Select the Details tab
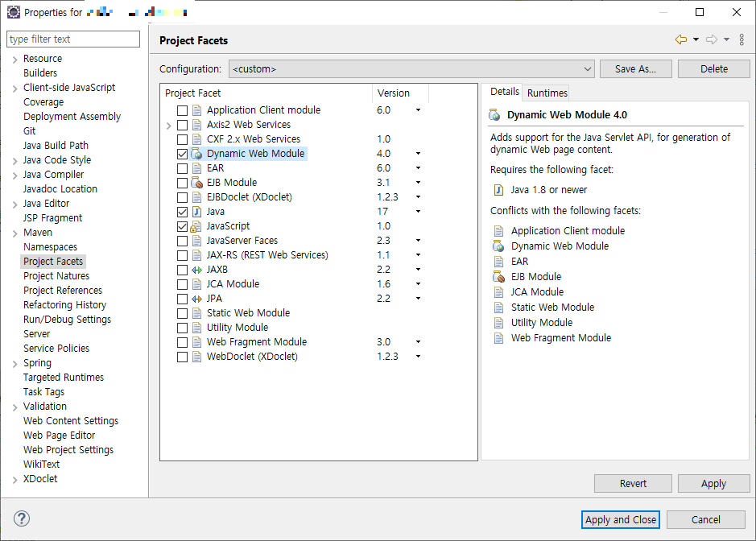This screenshot has width=756, height=541. tap(504, 92)
